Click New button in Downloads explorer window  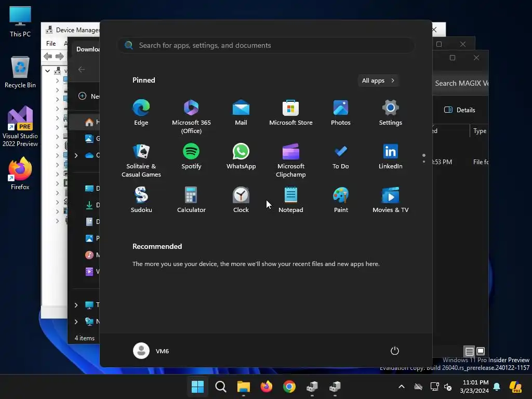click(x=89, y=96)
